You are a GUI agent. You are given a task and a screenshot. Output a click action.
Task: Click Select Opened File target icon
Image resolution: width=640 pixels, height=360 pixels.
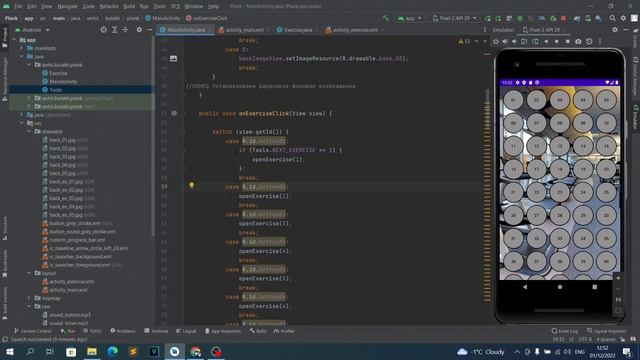104,30
